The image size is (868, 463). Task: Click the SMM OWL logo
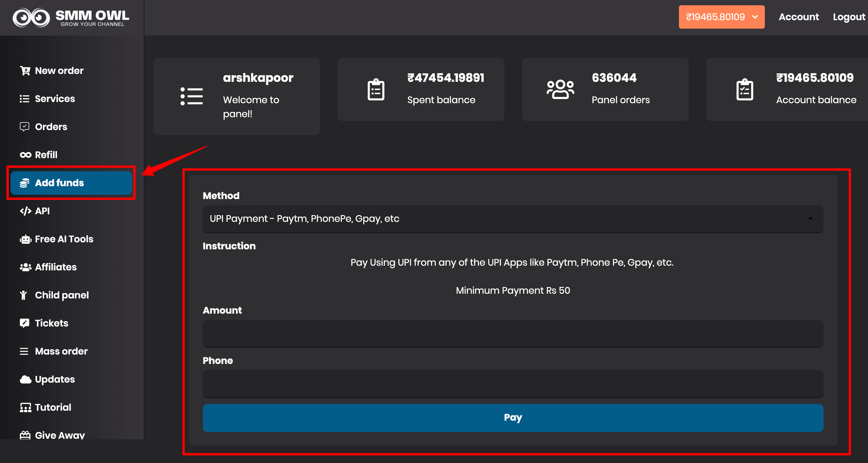click(71, 17)
